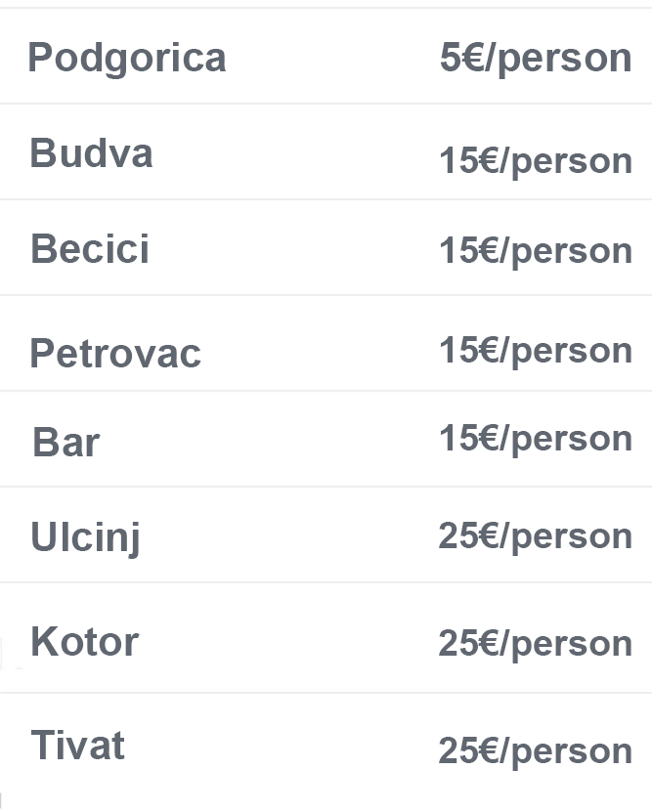Click the number 25 in Tivat's price

[457, 750]
